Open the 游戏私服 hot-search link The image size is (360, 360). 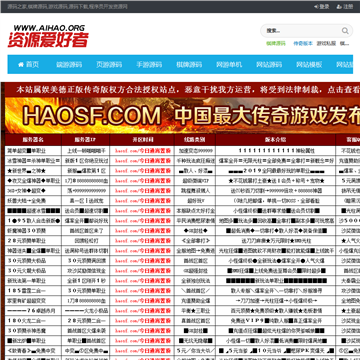326,44
